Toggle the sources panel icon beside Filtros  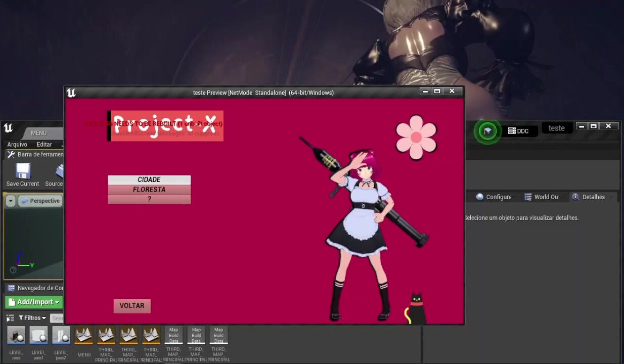click(10, 318)
